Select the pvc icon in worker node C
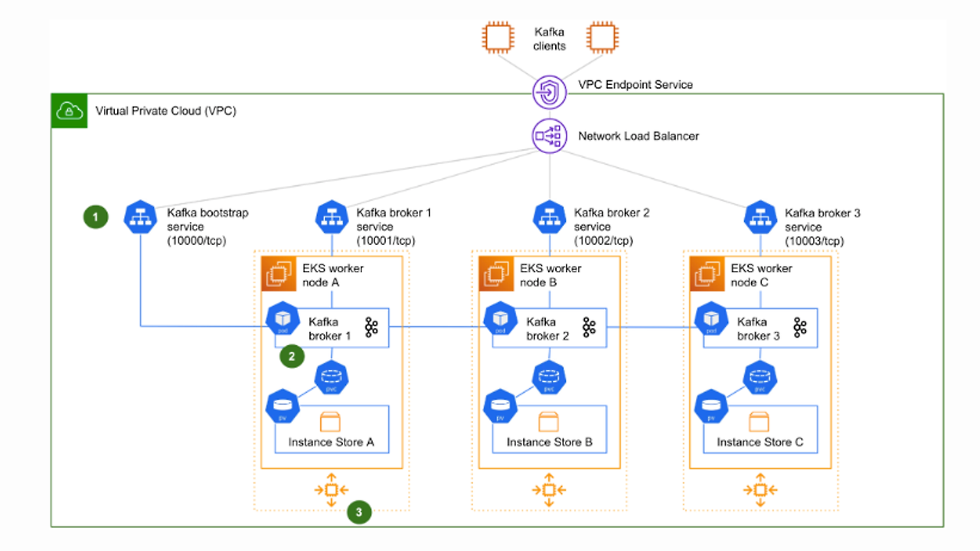Image resolution: width=980 pixels, height=551 pixels. pos(760,379)
